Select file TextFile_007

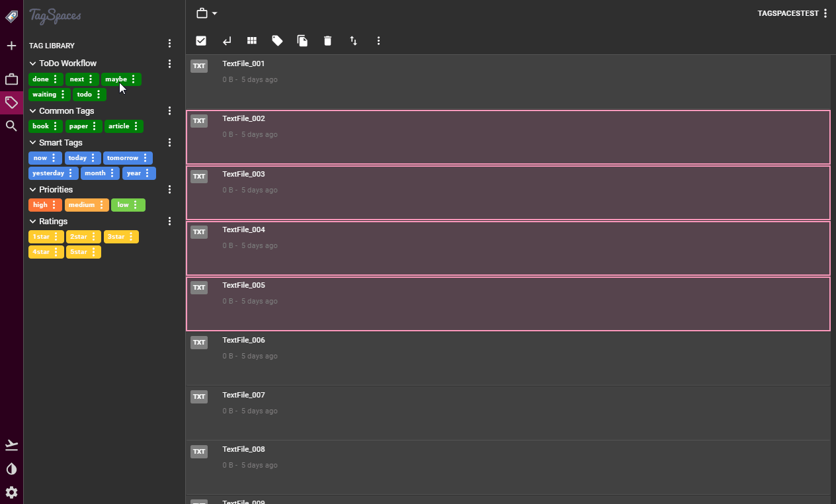click(508, 413)
